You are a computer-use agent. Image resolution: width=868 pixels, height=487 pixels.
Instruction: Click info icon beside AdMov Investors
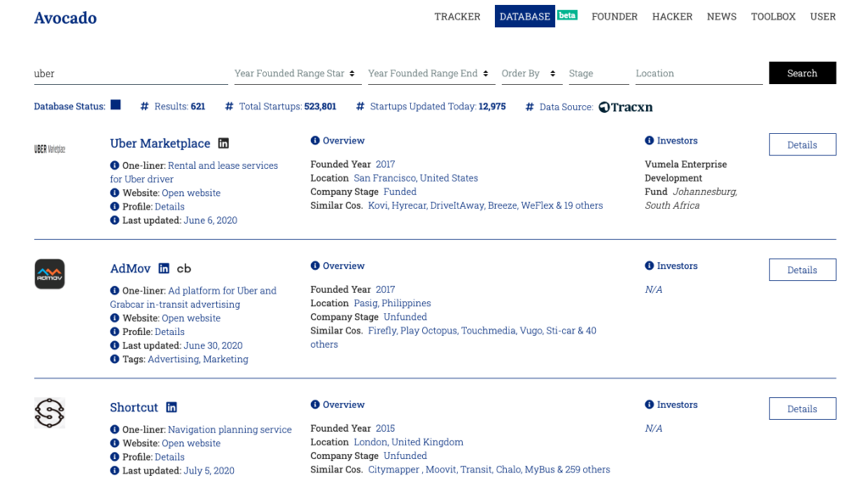click(649, 266)
